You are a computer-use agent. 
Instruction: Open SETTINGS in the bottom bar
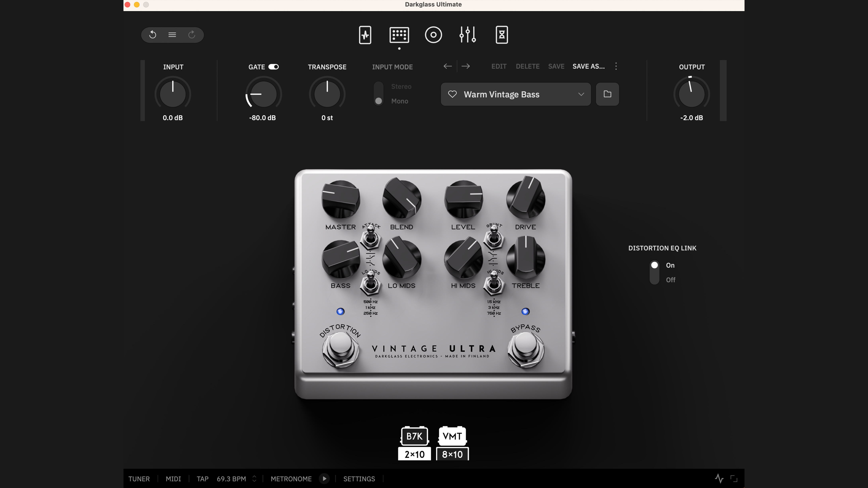pos(359,479)
